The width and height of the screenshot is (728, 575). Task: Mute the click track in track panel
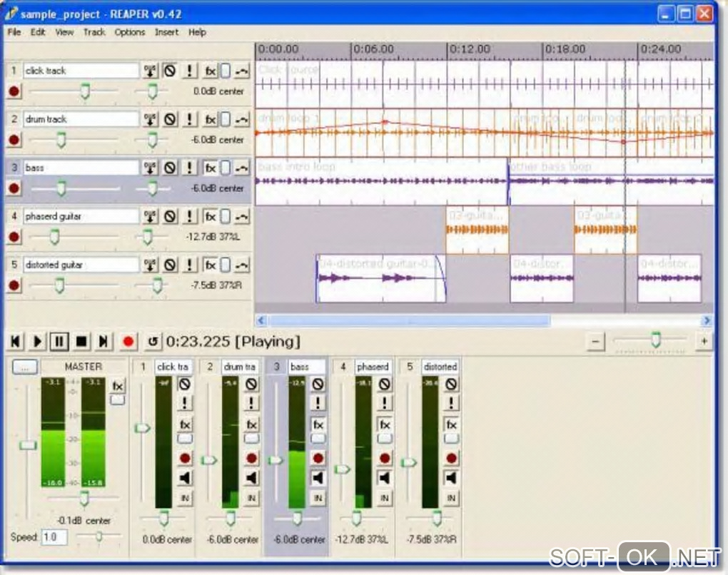click(x=170, y=71)
